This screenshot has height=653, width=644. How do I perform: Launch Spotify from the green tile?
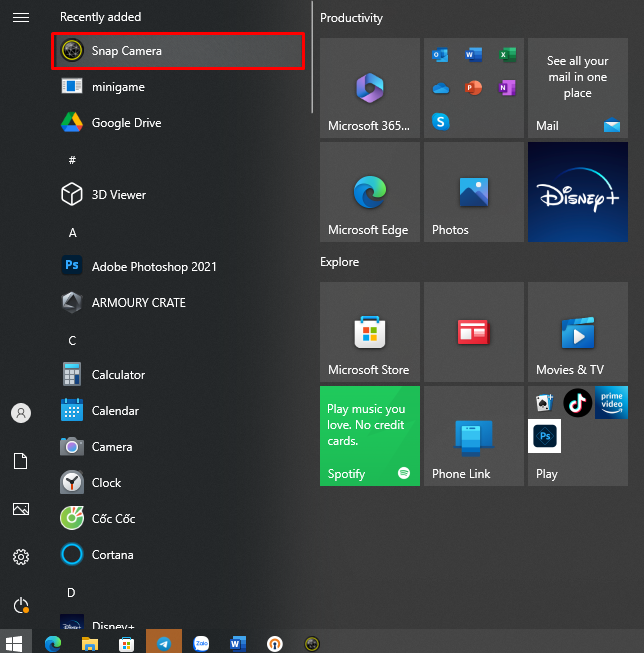click(x=369, y=436)
